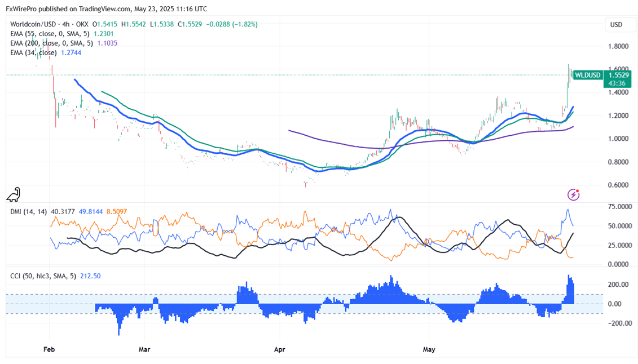Click the EMA (200, close, 0, SMA, 5) legend
The height and width of the screenshot is (364, 638).
pos(52,43)
